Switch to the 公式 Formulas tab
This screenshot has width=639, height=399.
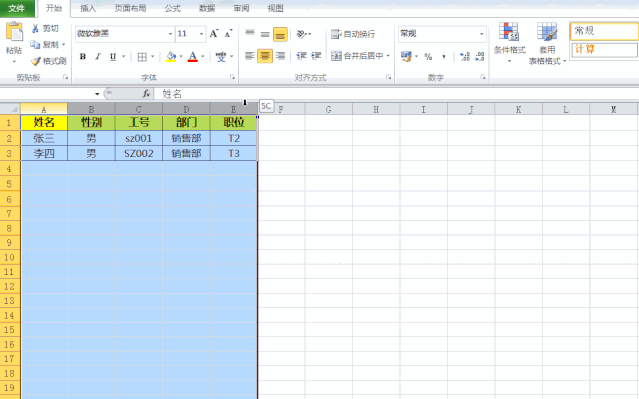[173, 8]
